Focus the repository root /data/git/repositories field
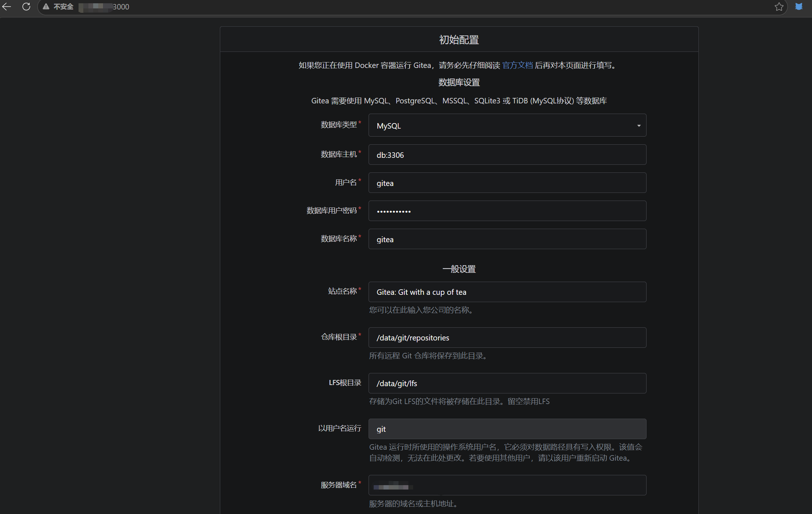Screen dimensions: 812x514 click(x=507, y=338)
